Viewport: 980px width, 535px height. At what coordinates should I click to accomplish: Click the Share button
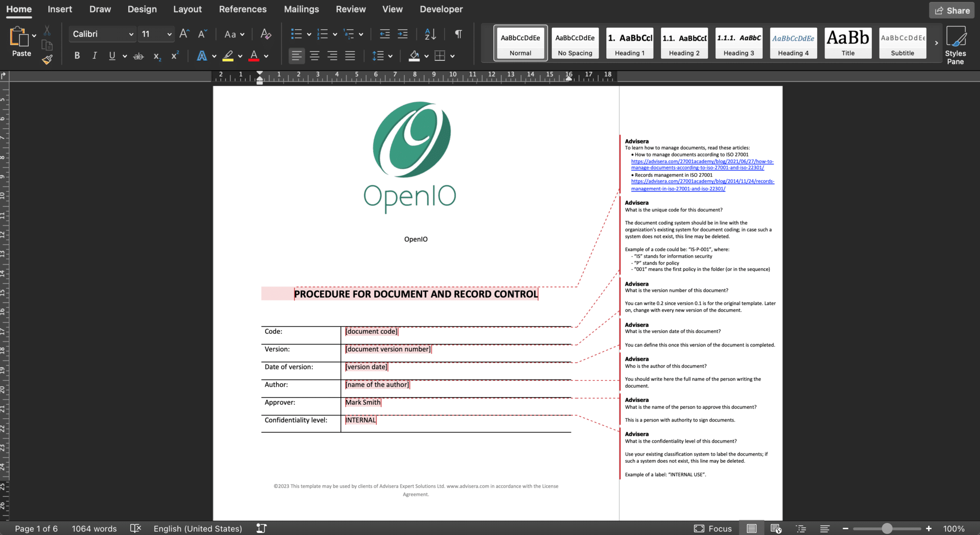coord(952,11)
